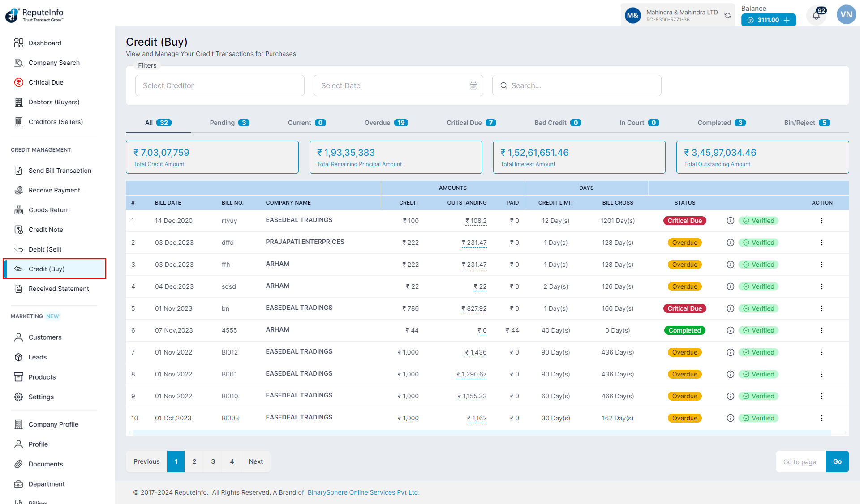Open Send Bill Transaction in sidebar
Screen dimensions: 860x504
[60, 171]
